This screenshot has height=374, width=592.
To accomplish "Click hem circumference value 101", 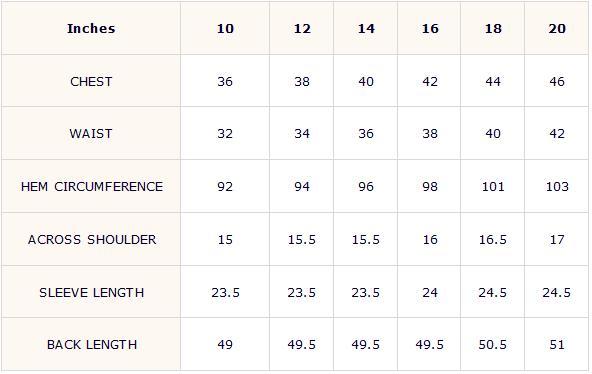I will [x=493, y=186].
